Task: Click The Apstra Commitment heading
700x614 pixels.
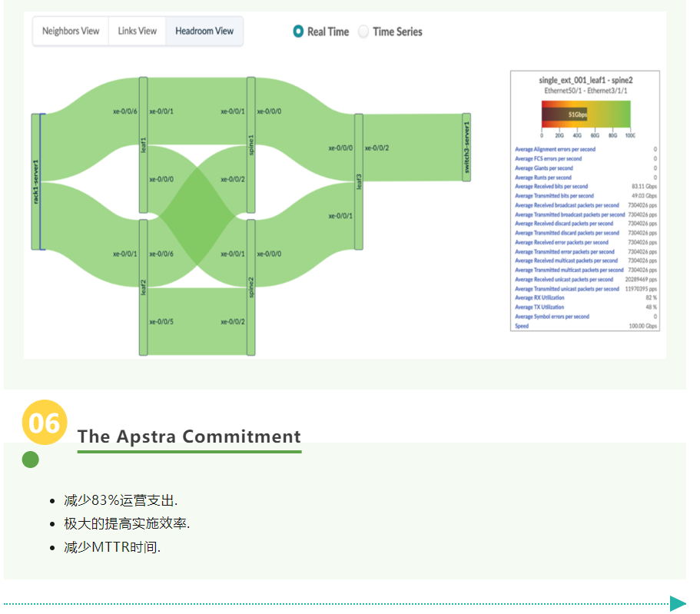Action: [189, 436]
